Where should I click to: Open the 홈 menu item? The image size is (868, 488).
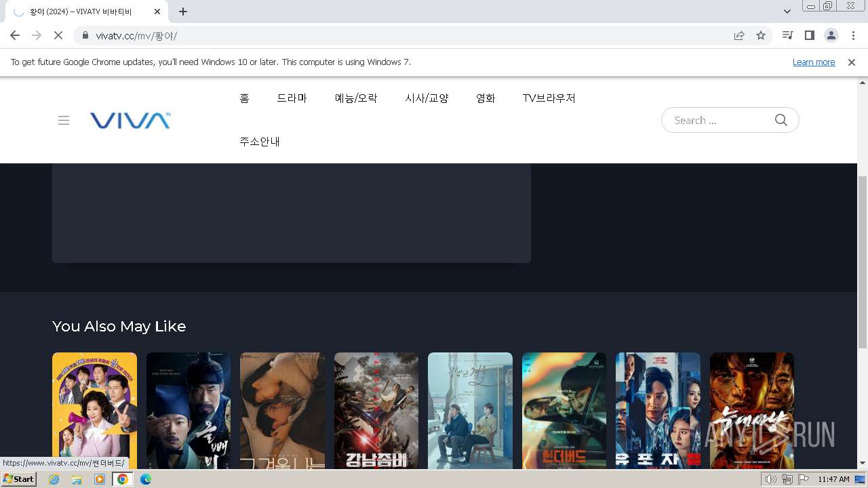click(x=244, y=98)
